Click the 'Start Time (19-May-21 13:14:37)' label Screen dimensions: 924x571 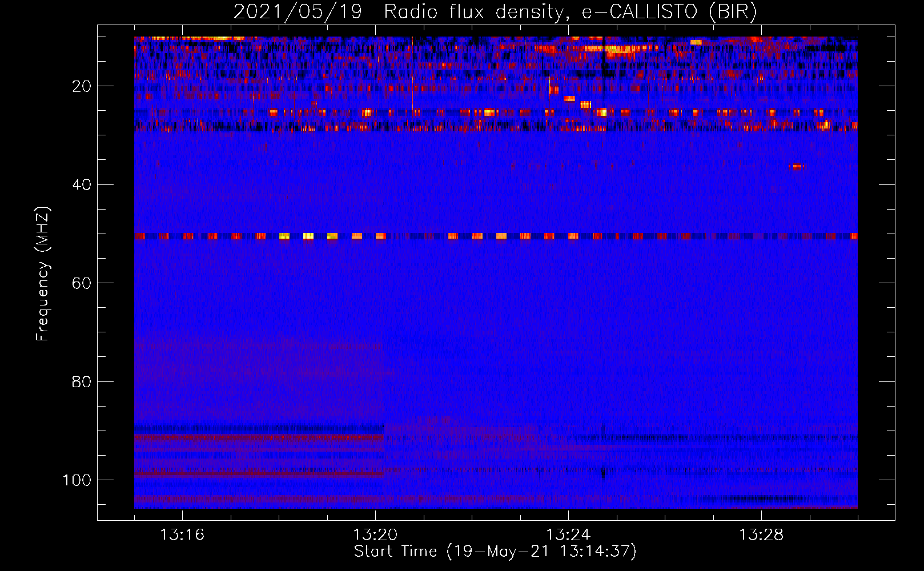[x=495, y=552]
